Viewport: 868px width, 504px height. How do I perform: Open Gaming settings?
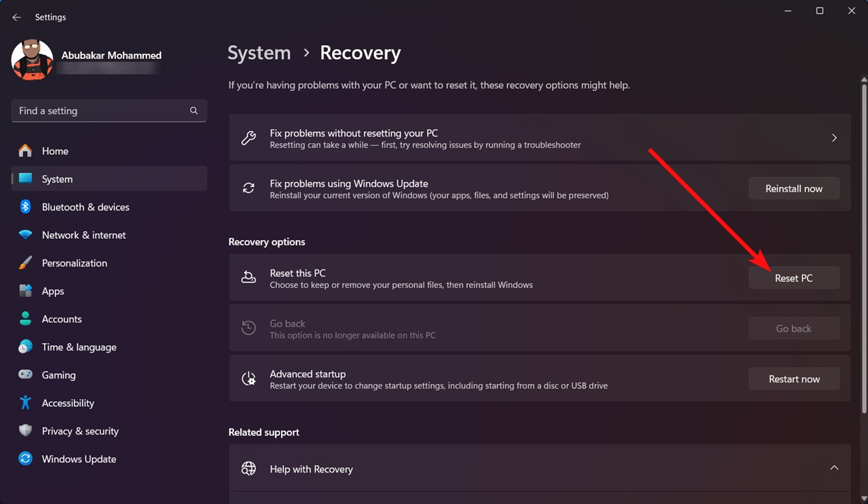58,375
